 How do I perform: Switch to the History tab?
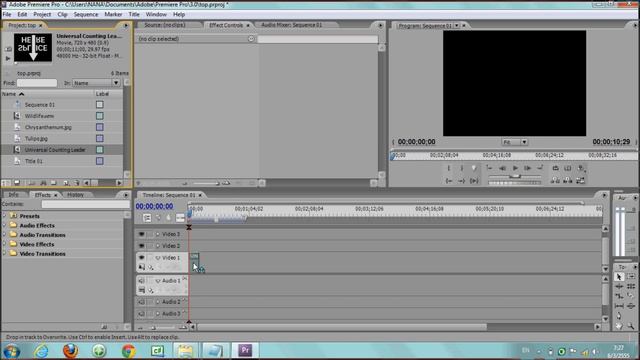tap(76, 195)
